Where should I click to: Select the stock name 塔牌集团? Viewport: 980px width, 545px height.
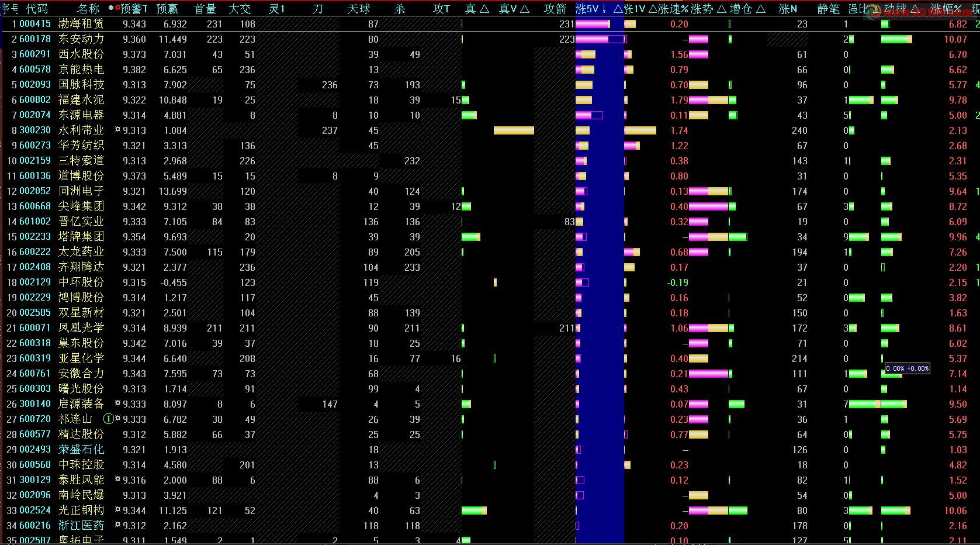(x=81, y=237)
